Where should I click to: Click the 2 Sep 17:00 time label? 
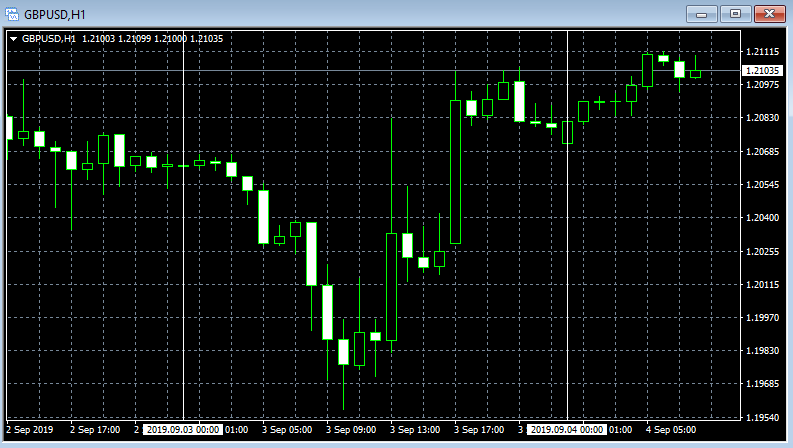point(95,430)
